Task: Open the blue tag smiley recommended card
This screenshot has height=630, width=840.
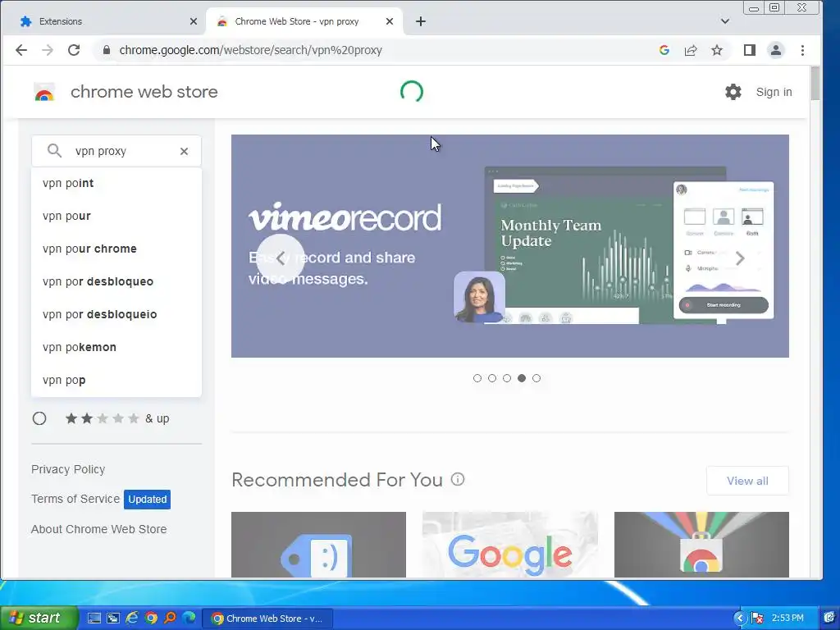Action: click(318, 545)
